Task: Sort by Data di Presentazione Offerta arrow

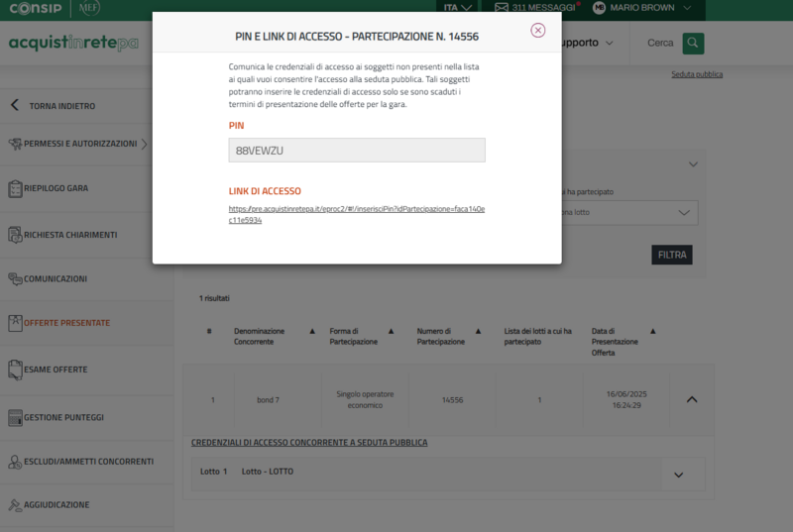Action: [653, 332]
